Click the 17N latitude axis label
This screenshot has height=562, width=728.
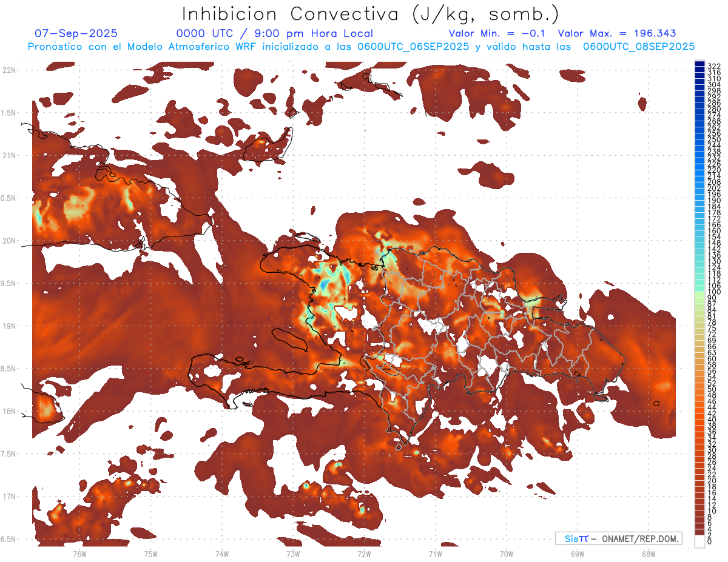coord(9,497)
